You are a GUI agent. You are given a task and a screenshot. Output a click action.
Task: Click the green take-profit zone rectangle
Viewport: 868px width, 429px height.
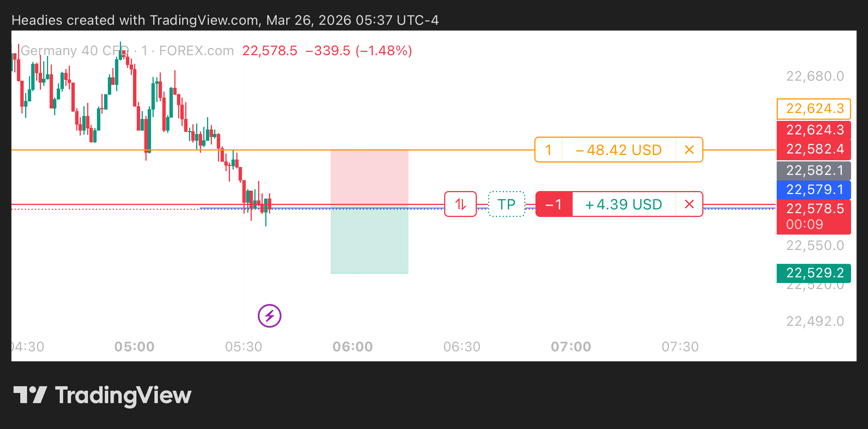point(369,241)
